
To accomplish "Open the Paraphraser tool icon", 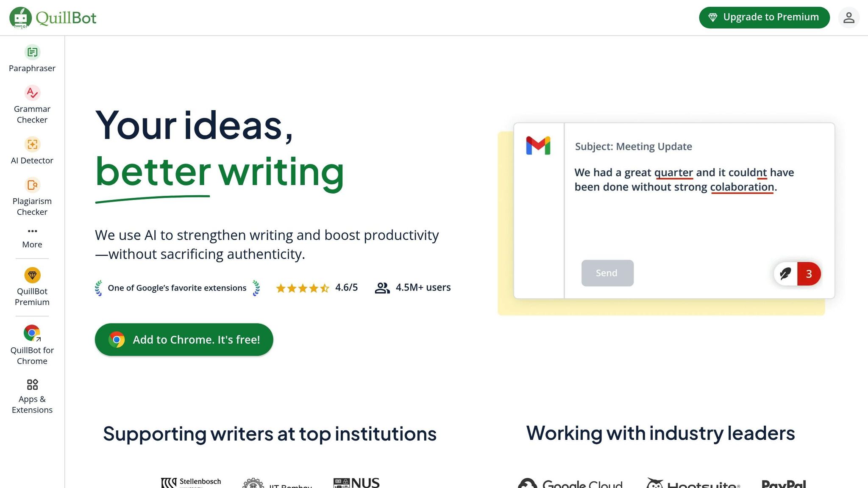I will [32, 53].
